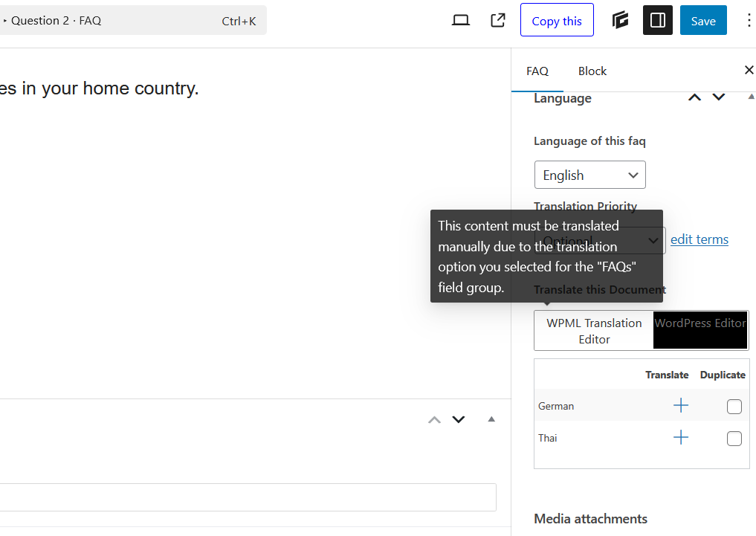756x536 pixels.
Task: Open the three-dot options menu
Action: [749, 21]
